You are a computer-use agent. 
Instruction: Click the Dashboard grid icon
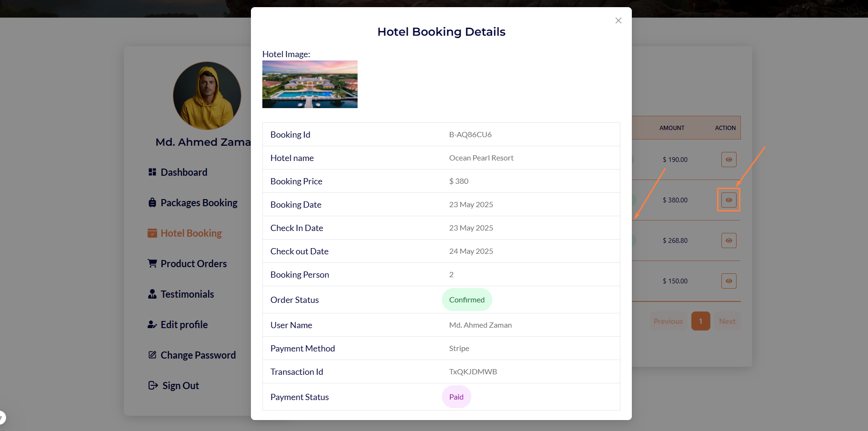tap(152, 172)
